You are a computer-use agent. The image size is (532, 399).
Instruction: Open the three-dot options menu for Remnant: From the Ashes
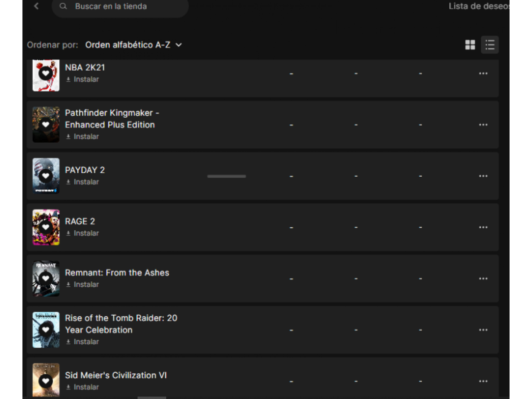tap(483, 279)
